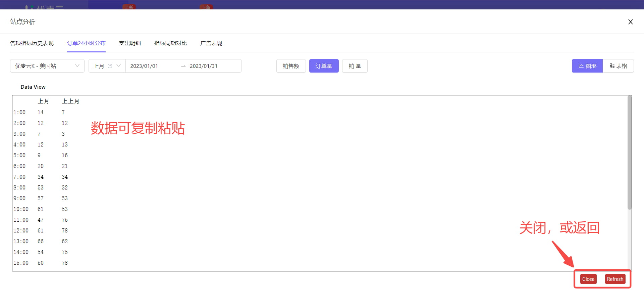Select the 订单量 metric button

coord(324,66)
